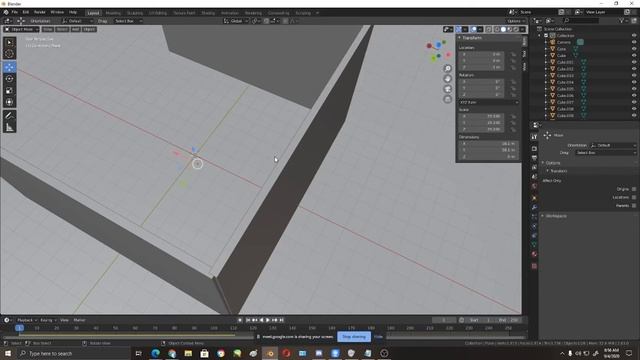
Task: Activate the 3D Cursor tool
Action: (9, 54)
